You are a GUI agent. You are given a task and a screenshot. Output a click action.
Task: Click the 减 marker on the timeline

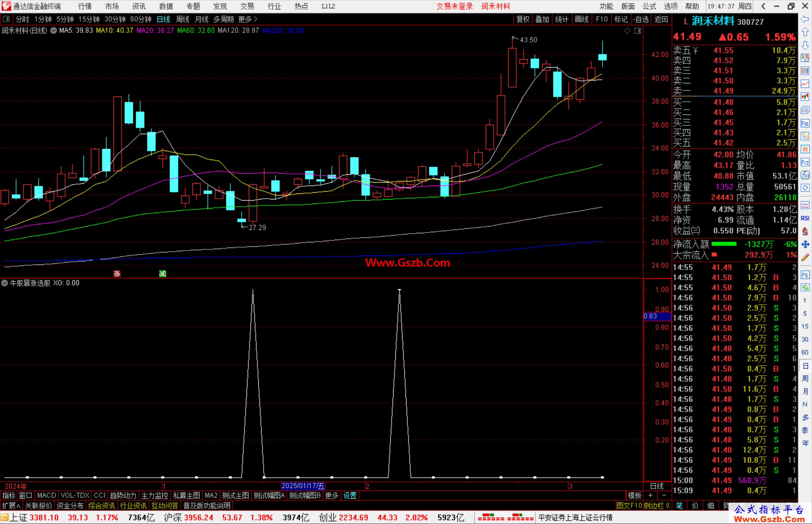(x=162, y=273)
